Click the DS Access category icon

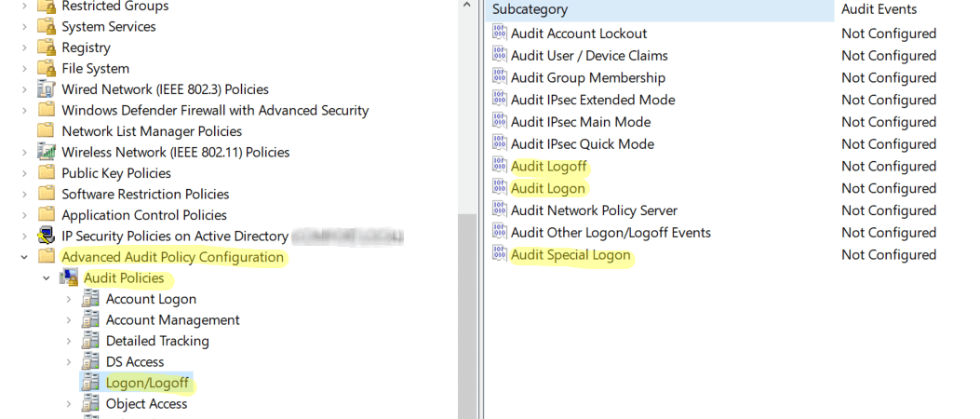(90, 361)
